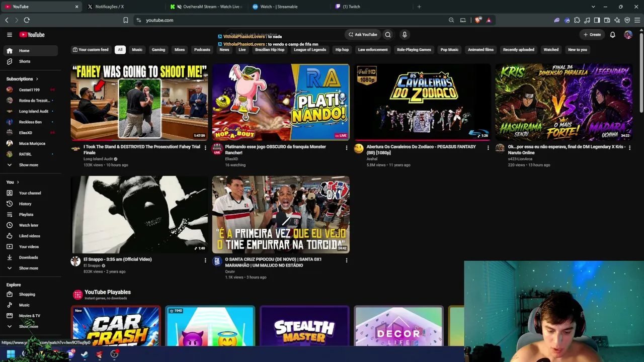The width and height of the screenshot is (644, 362).
Task: Bookmark this page with bookmark icon
Action: 126,20
